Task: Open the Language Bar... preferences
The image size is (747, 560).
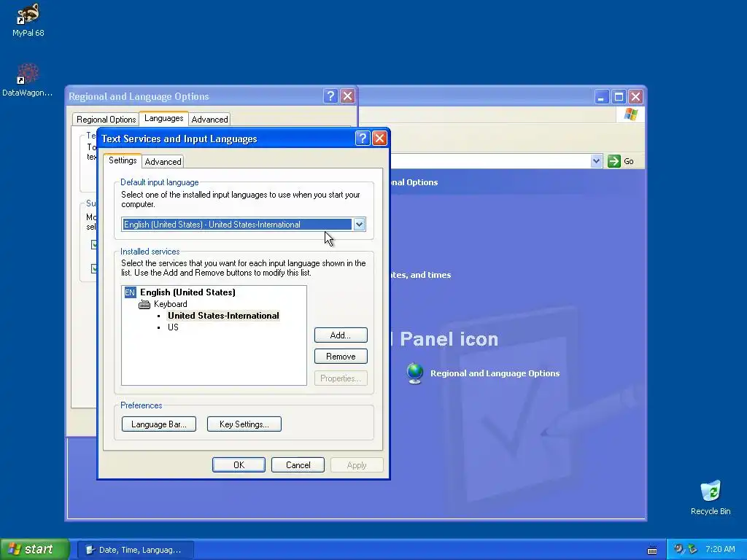Action: pyautogui.click(x=158, y=424)
